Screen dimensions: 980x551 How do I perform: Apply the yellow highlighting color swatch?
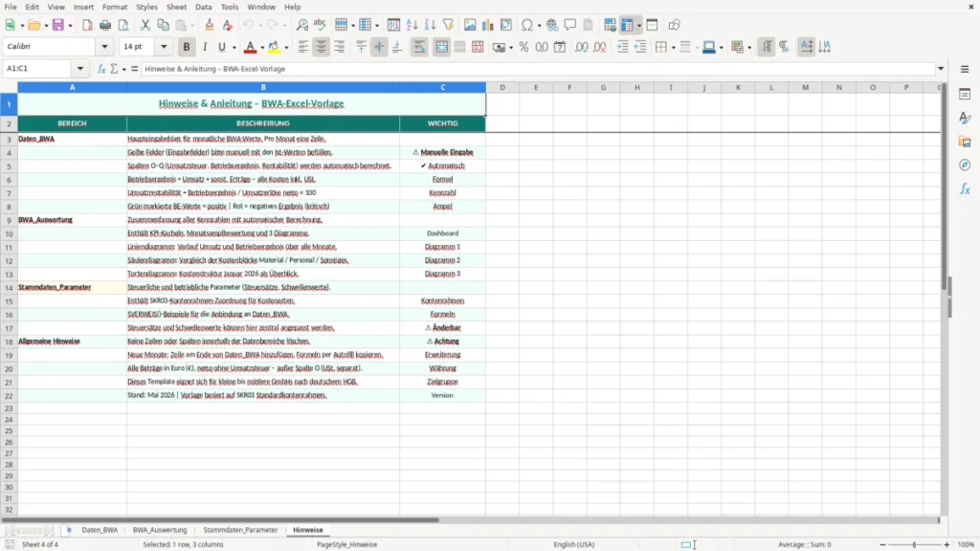point(274,47)
